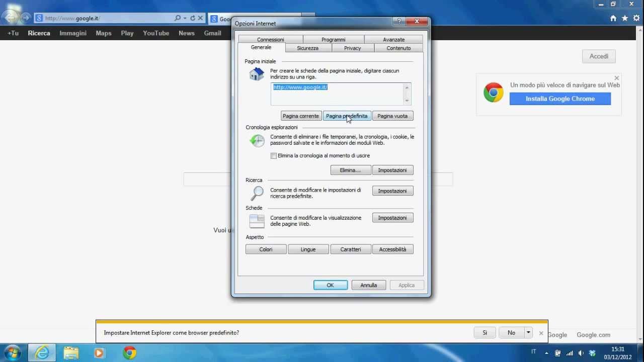Click Sì in the default browser bar
This screenshot has height=362, width=644.
tap(485, 332)
